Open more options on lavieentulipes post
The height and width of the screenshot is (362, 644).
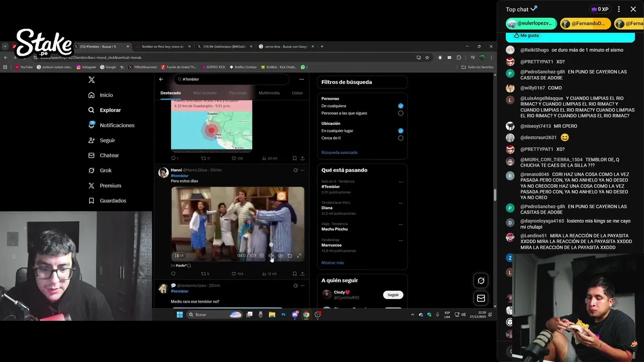coord(302,286)
